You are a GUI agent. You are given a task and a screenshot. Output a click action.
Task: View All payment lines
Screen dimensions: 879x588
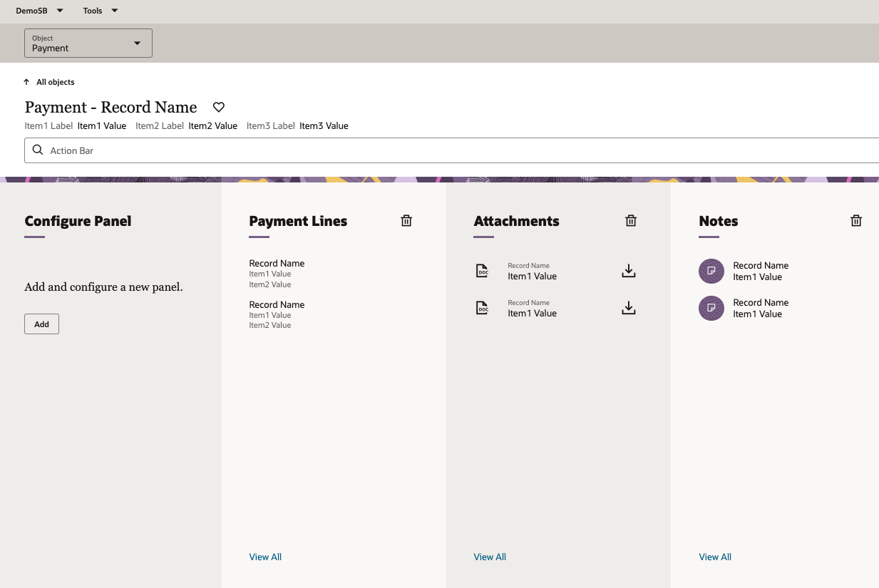265,557
